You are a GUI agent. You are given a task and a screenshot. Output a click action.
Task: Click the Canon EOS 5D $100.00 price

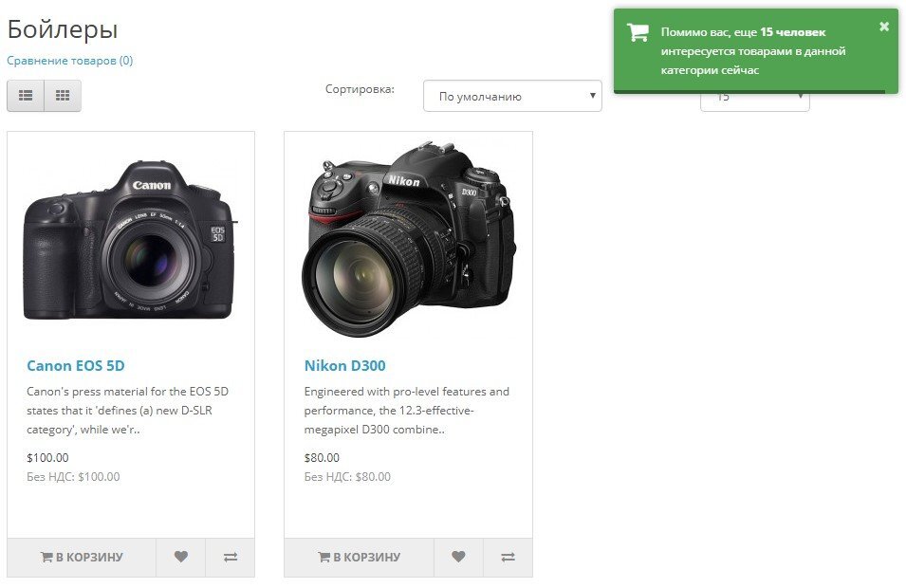(47, 458)
